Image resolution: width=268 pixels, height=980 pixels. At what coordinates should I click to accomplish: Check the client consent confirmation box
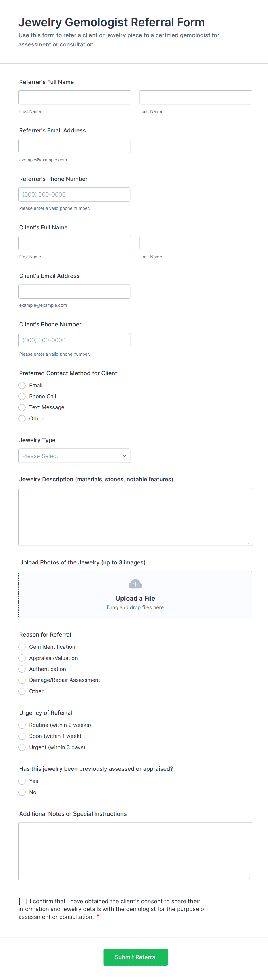[23, 901]
